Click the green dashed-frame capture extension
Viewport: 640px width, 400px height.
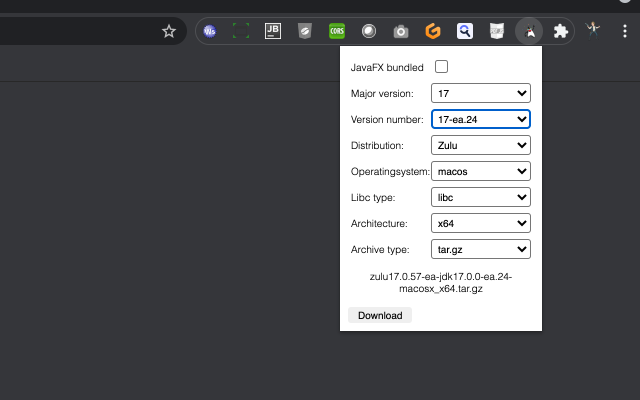pyautogui.click(x=240, y=31)
